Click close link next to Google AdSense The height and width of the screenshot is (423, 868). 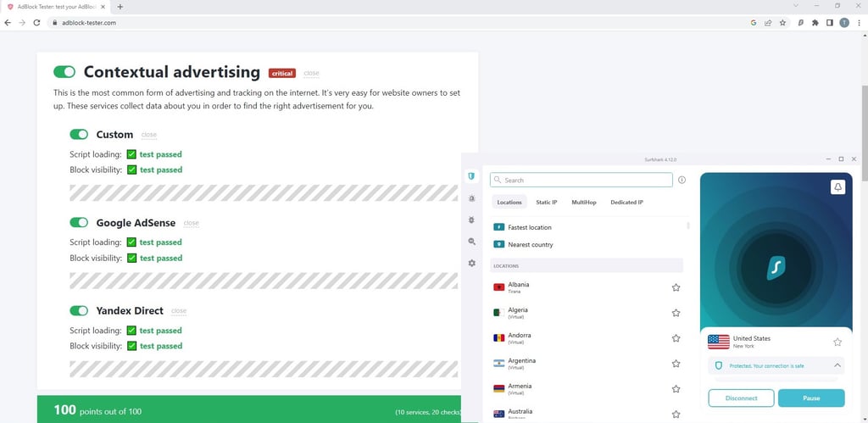pyautogui.click(x=191, y=223)
